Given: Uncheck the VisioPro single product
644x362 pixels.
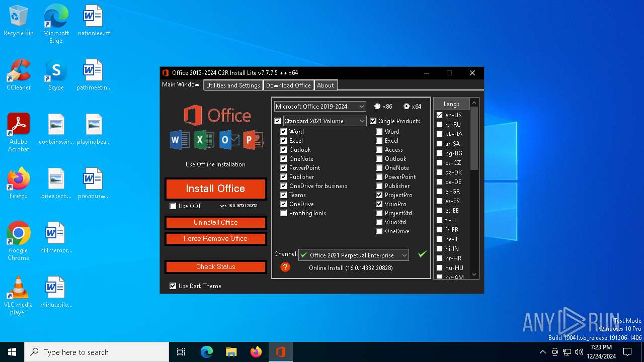Looking at the screenshot, I should coord(379,204).
